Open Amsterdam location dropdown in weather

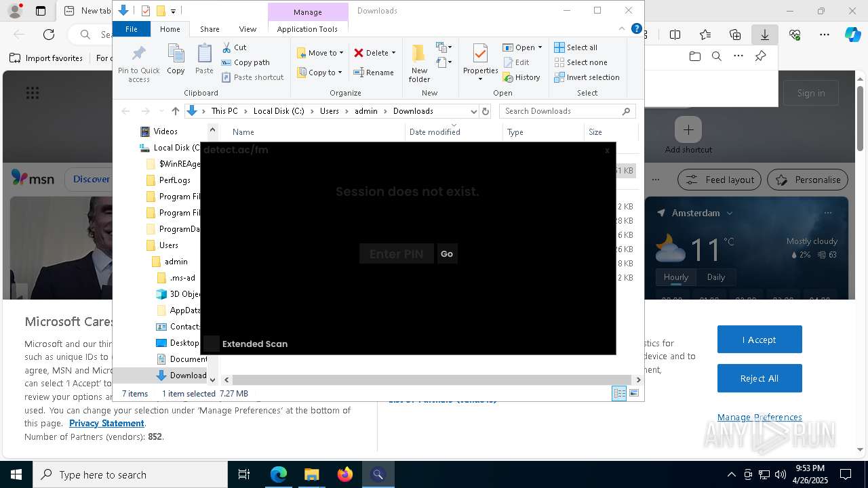click(730, 213)
